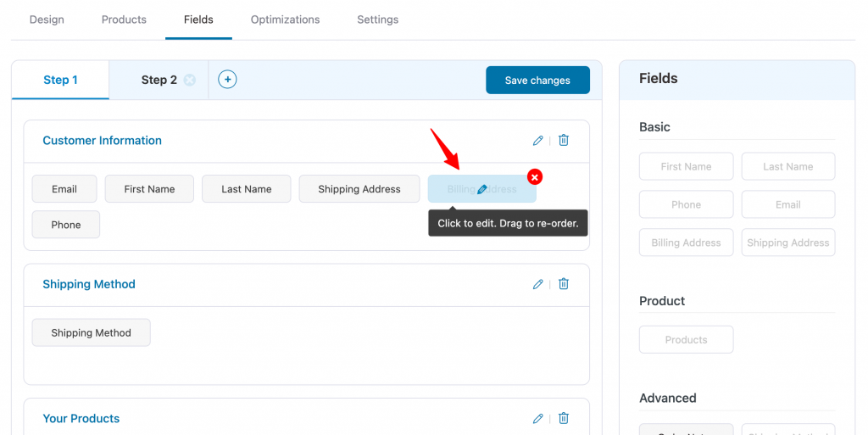Add a new step with the plus icon
This screenshot has height=435, width=868.
pyautogui.click(x=227, y=79)
